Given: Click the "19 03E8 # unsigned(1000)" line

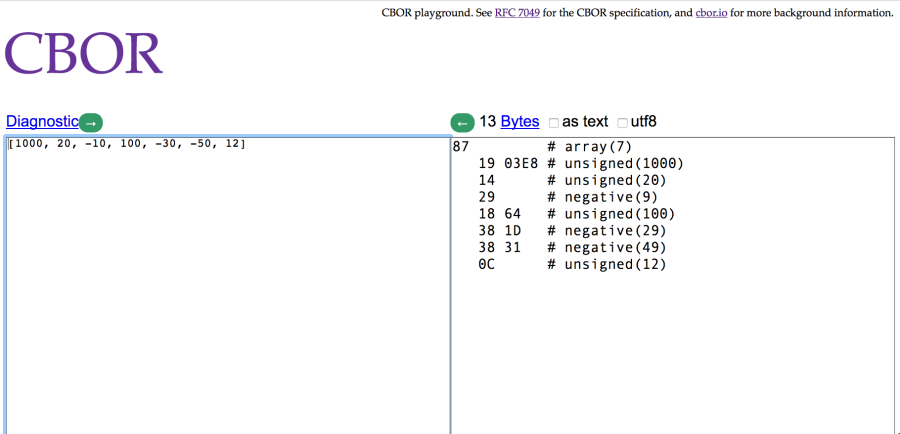Looking at the screenshot, I should coord(580,163).
